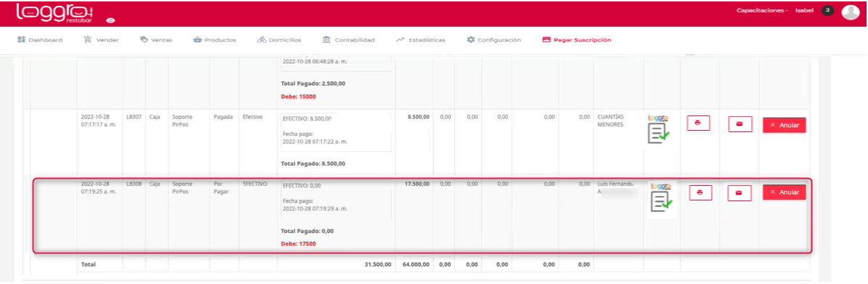The image size is (868, 284).
Task: Send invoice L8308 by email icon
Action: point(740,193)
